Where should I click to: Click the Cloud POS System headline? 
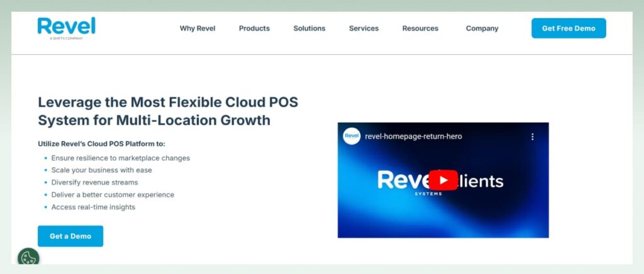point(168,111)
